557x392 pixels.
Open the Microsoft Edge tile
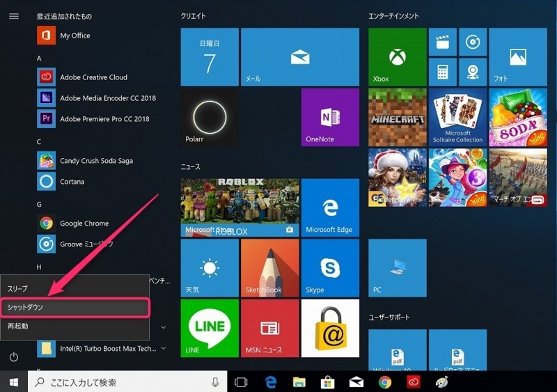[330, 207]
